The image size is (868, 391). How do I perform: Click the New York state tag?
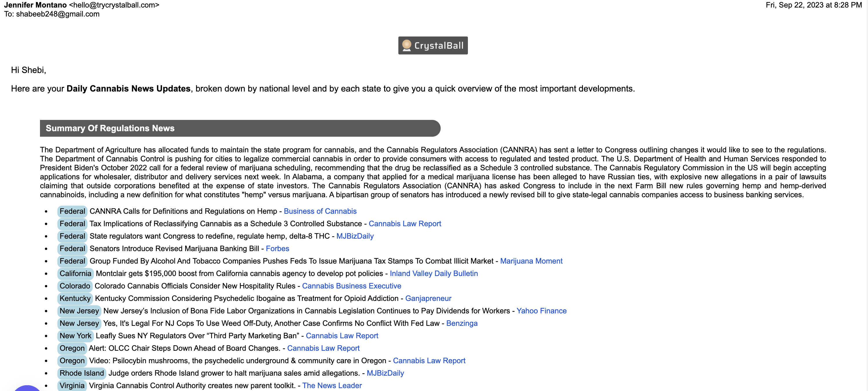[76, 336]
